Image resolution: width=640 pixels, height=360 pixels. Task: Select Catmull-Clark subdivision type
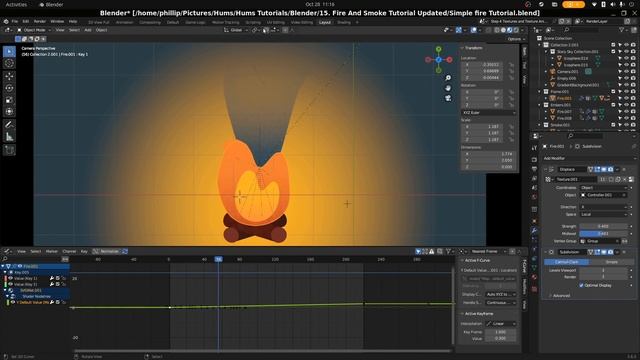pyautogui.click(x=566, y=262)
